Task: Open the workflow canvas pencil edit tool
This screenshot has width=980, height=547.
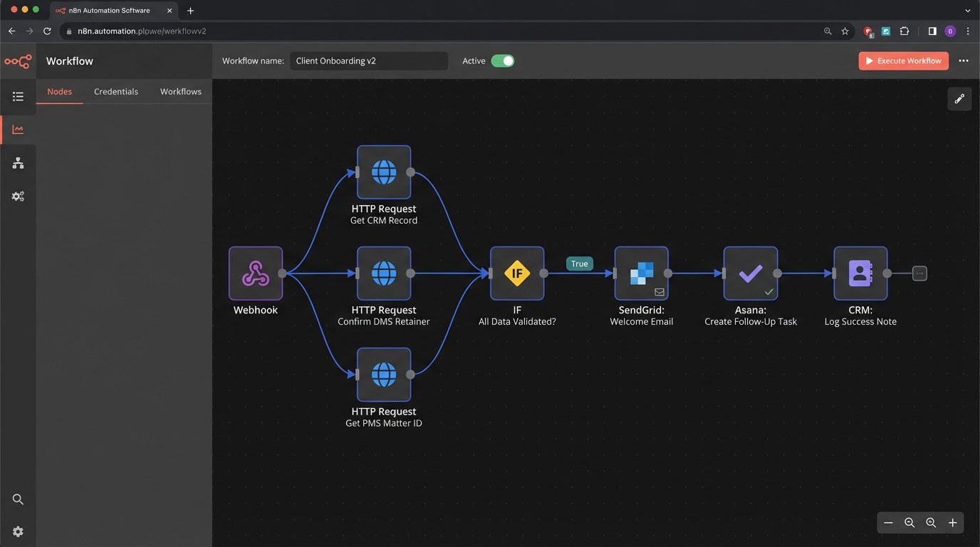Action: [x=959, y=98]
